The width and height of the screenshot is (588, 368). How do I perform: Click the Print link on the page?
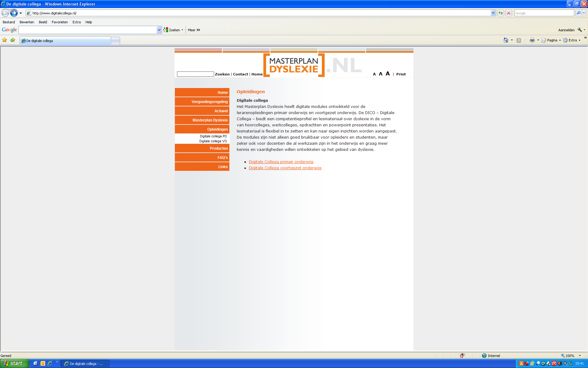(401, 74)
